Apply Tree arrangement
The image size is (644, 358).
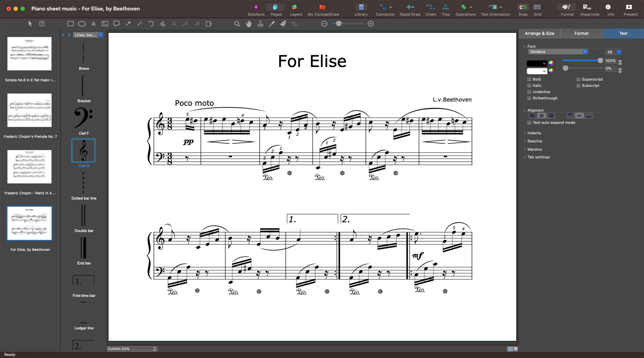pyautogui.click(x=446, y=10)
